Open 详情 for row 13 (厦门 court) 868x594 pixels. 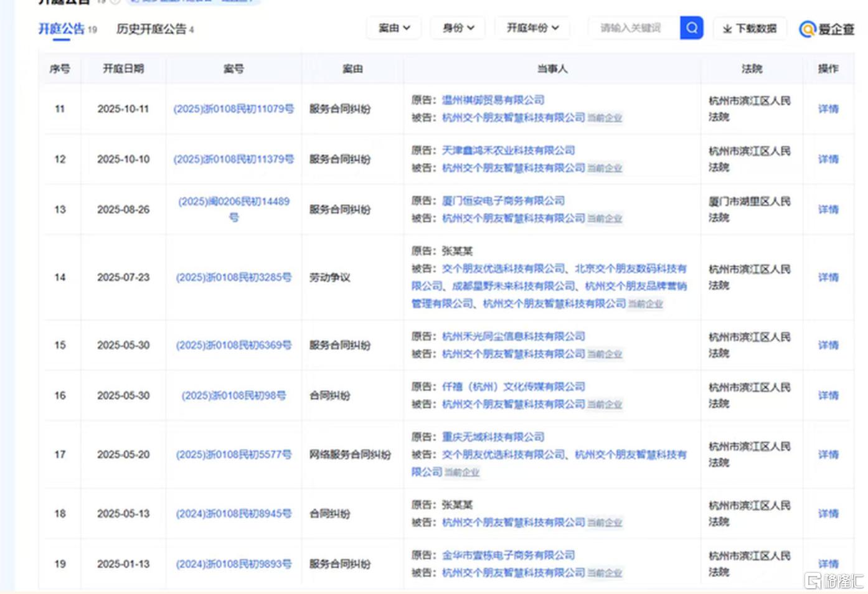828,210
